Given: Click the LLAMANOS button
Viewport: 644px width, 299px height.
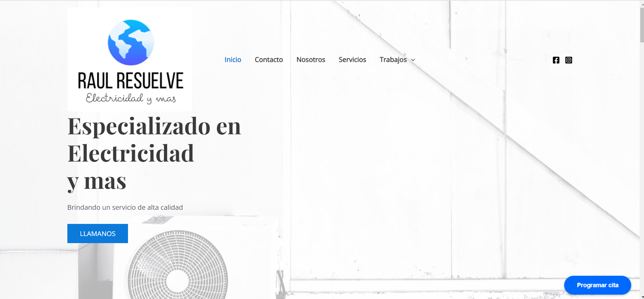Looking at the screenshot, I should [98, 233].
